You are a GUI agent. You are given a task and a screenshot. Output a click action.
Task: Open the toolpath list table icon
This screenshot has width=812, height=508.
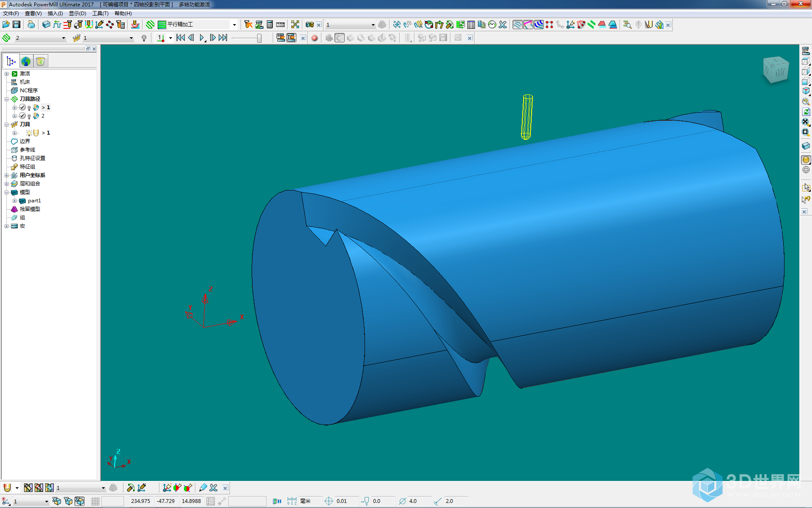[471, 25]
